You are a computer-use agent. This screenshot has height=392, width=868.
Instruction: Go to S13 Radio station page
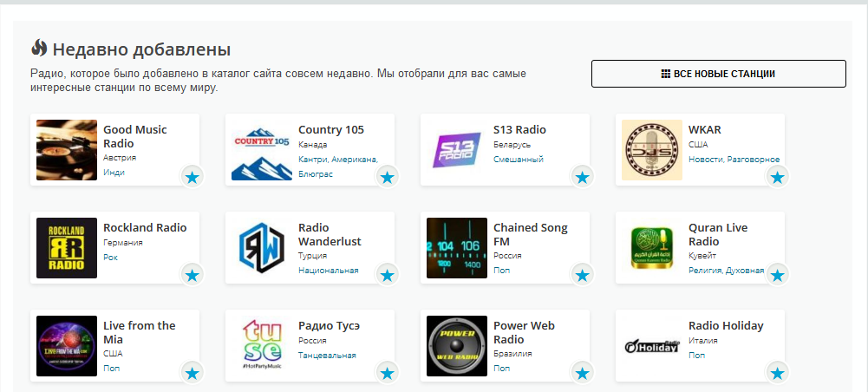pos(519,130)
